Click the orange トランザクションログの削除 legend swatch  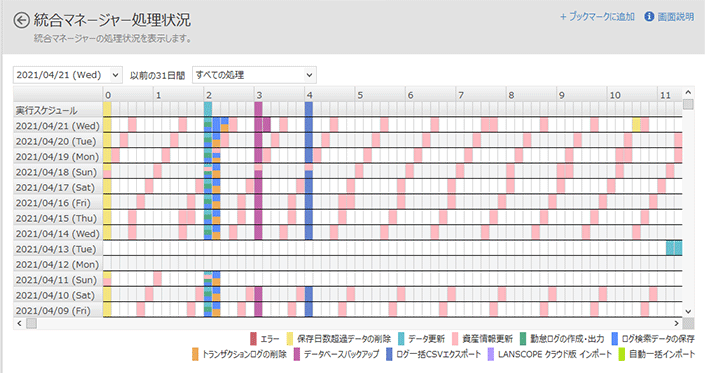[x=195, y=354]
